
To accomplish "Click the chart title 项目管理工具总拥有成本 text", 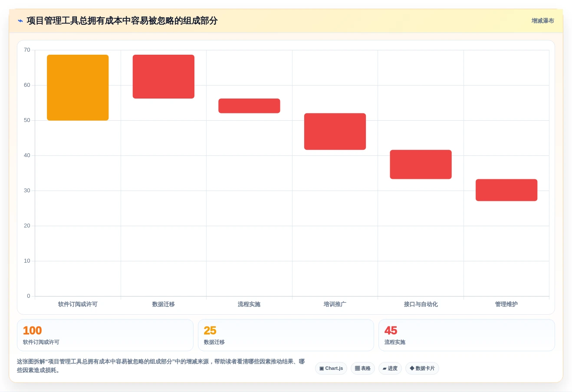I will pyautogui.click(x=122, y=21).
